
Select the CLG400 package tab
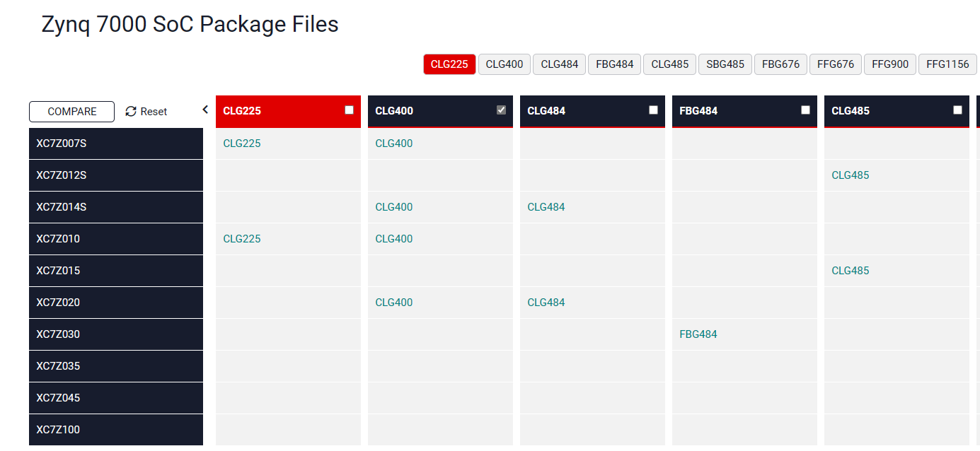[x=505, y=64]
